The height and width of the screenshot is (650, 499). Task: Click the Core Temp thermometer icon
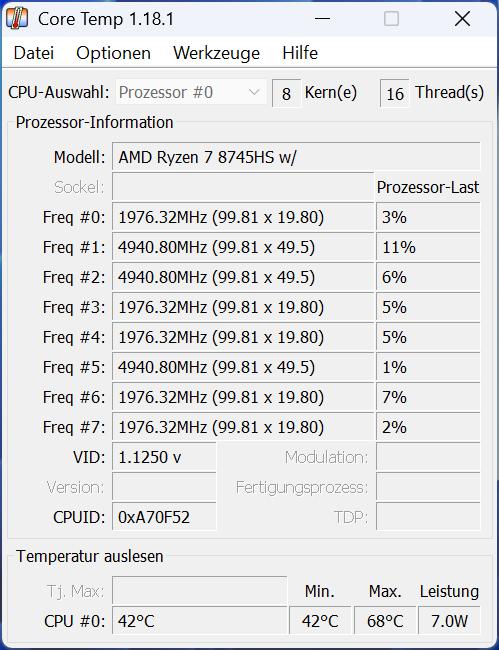coord(17,19)
